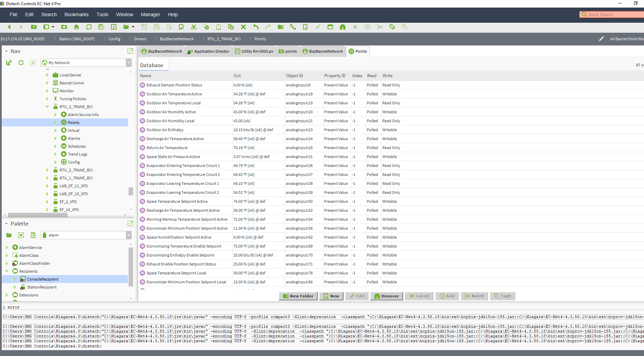Open the My Network dropdown

point(129,63)
